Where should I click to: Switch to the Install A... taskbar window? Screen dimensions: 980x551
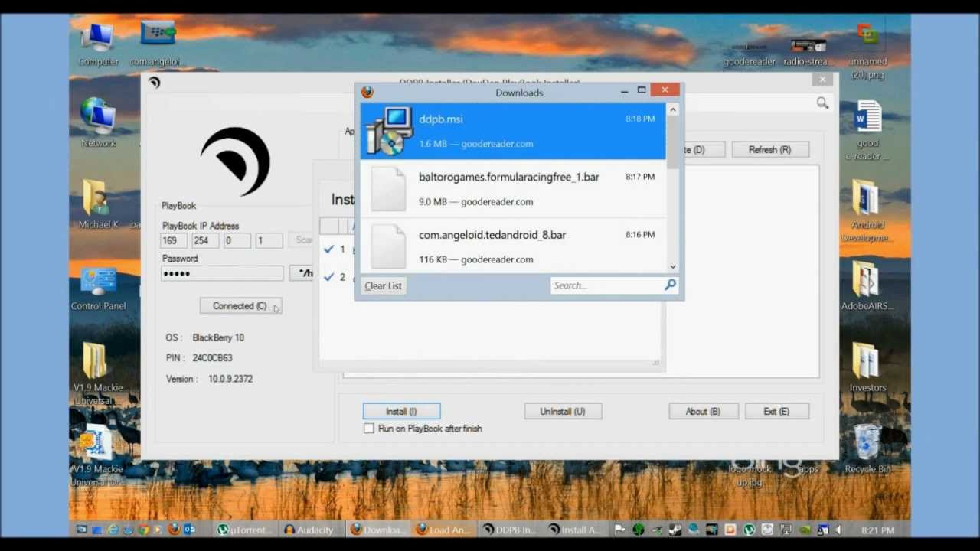tap(576, 529)
